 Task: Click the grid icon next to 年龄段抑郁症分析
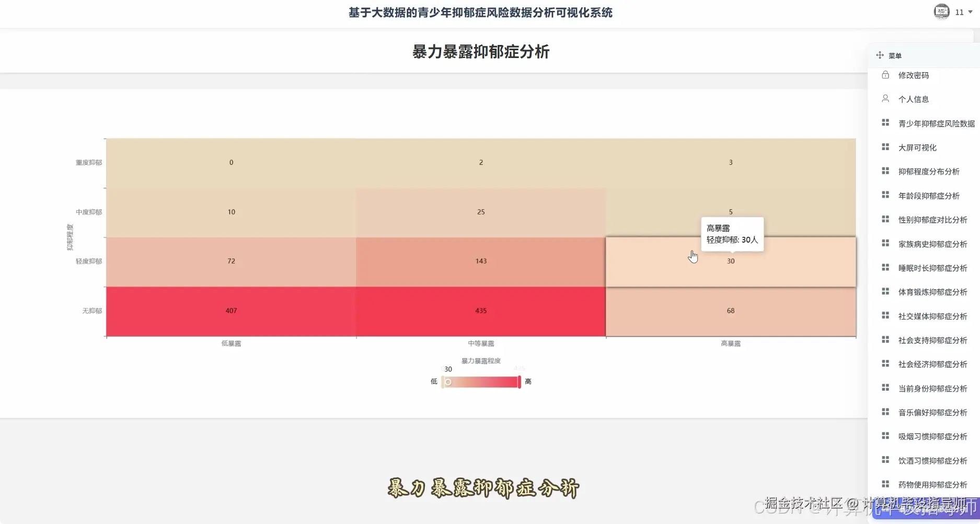click(x=885, y=195)
